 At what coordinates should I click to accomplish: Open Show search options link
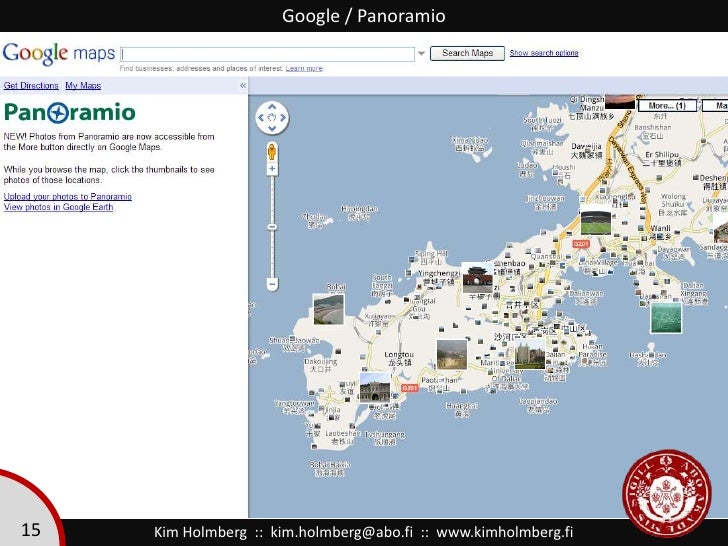544,53
